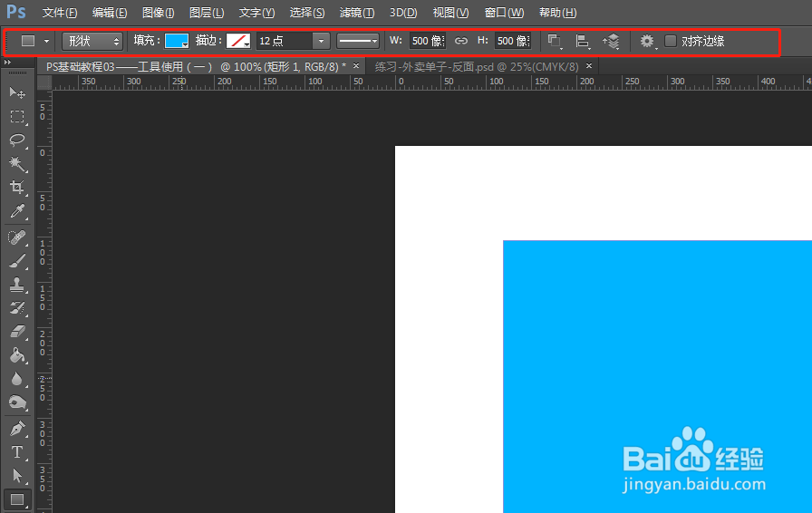812x513 pixels.
Task: Open path alignment options
Action: click(x=583, y=41)
